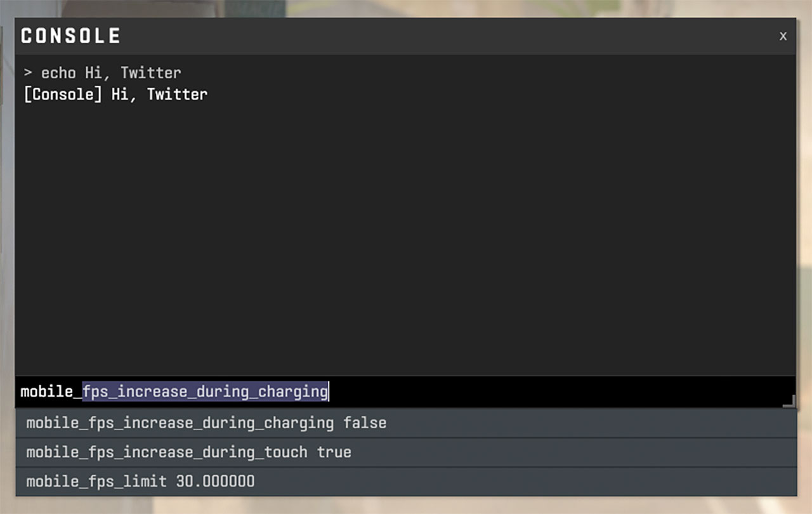Click the CONSOLE title text
812x514 pixels.
(x=70, y=36)
